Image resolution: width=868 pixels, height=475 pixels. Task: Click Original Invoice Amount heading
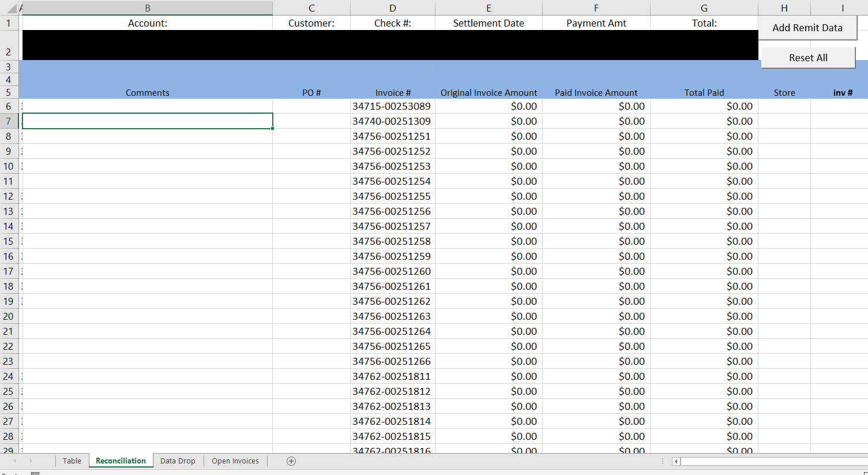489,92
